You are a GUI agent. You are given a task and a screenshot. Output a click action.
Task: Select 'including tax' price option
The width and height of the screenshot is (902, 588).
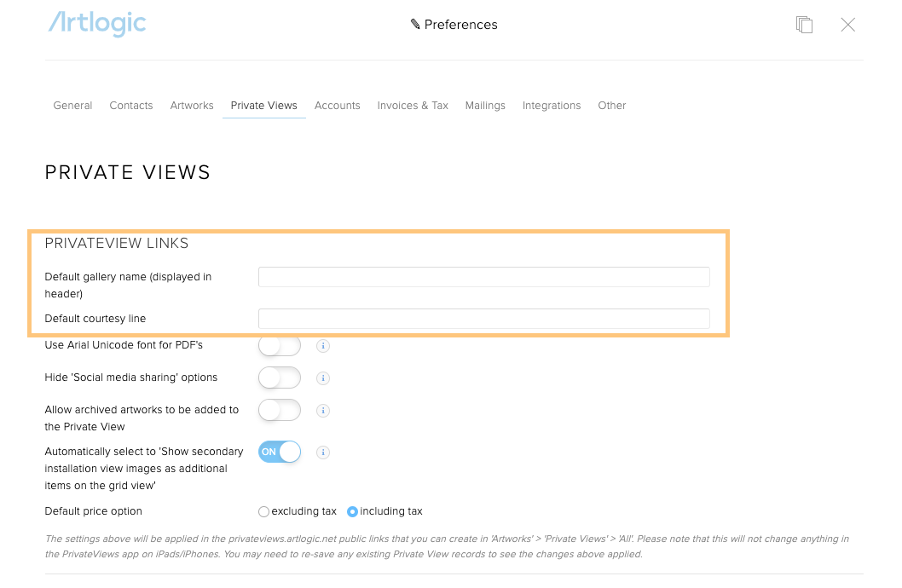click(352, 512)
